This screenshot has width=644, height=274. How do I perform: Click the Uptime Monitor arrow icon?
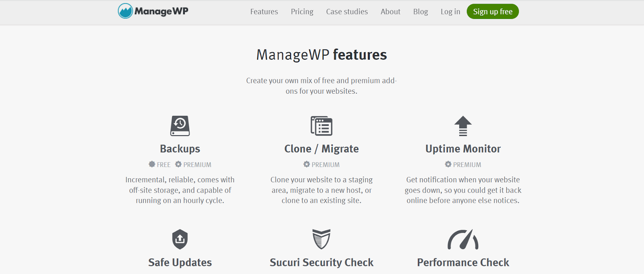463,126
